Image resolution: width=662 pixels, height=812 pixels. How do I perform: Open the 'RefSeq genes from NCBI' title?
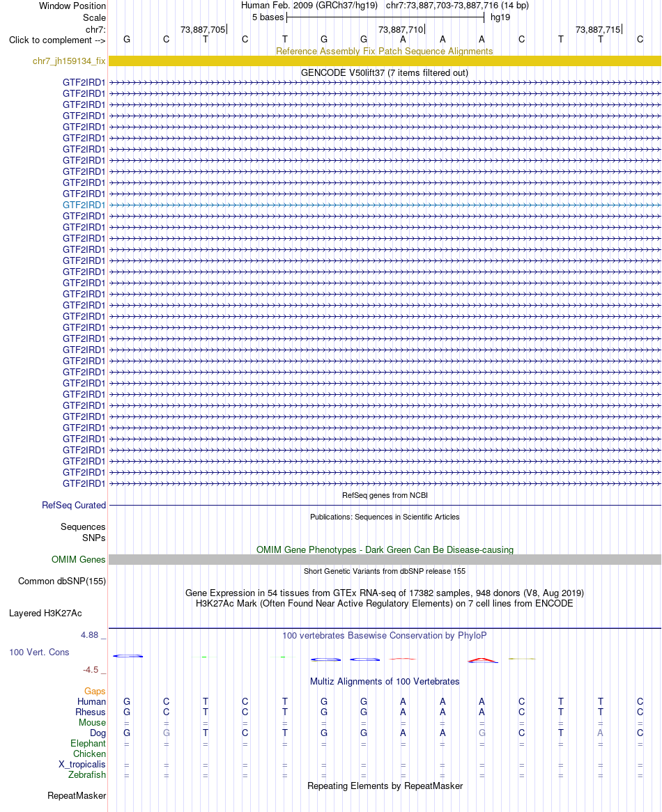click(385, 496)
